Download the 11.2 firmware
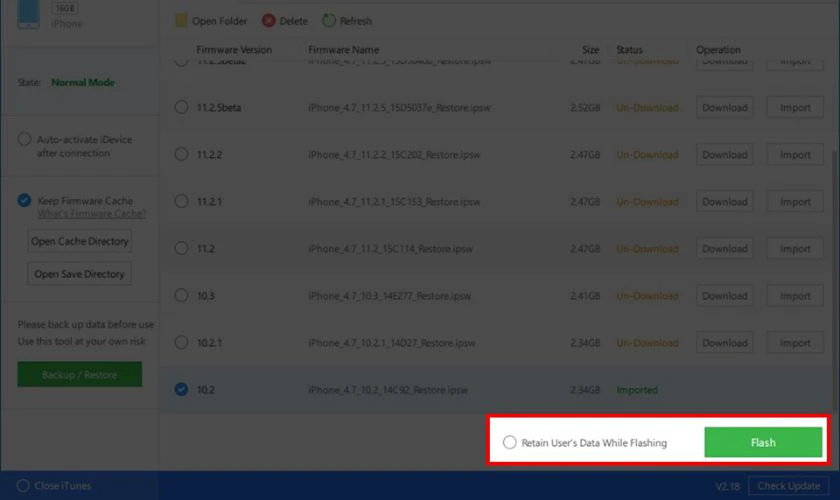Screen dimensions: 840x500 [x=724, y=249]
